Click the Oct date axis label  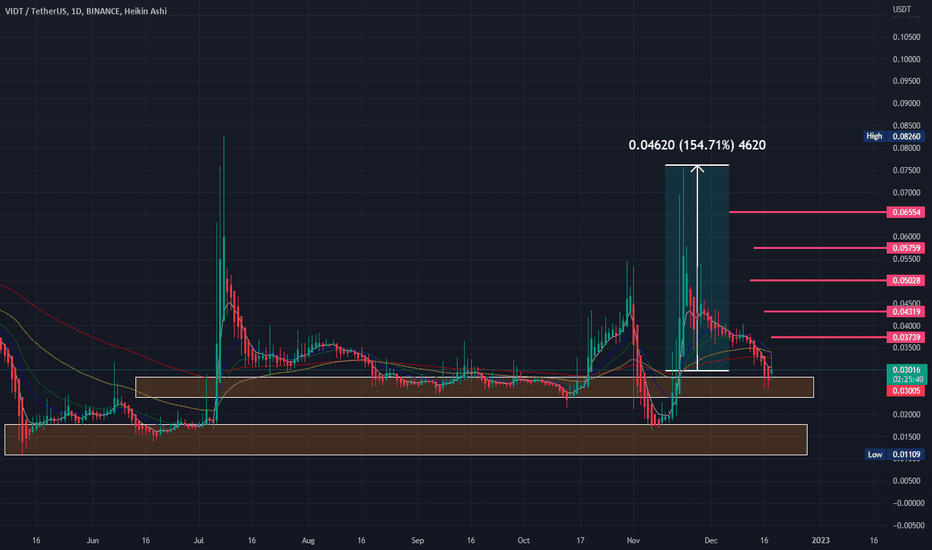pos(524,540)
